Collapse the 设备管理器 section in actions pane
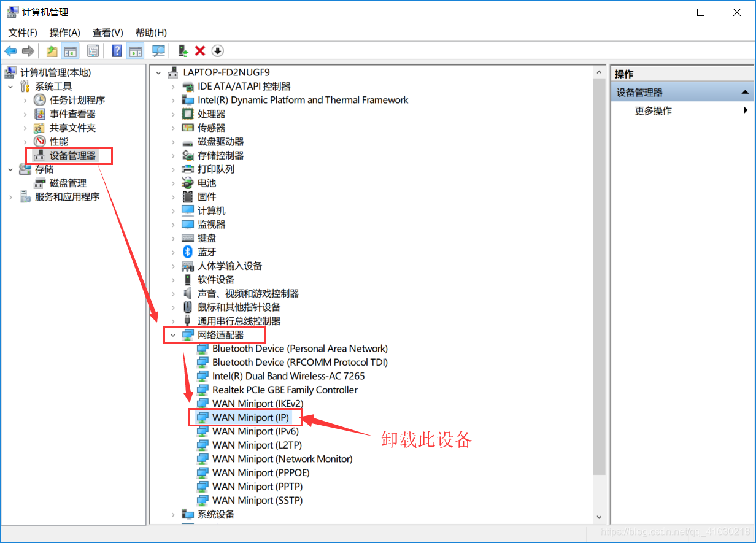 745,93
